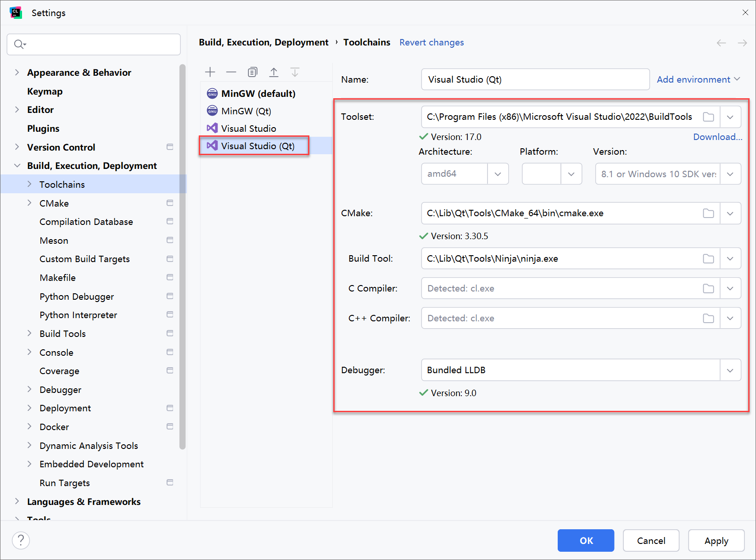
Task: Open the Build Tool dropdown
Action: click(x=730, y=259)
